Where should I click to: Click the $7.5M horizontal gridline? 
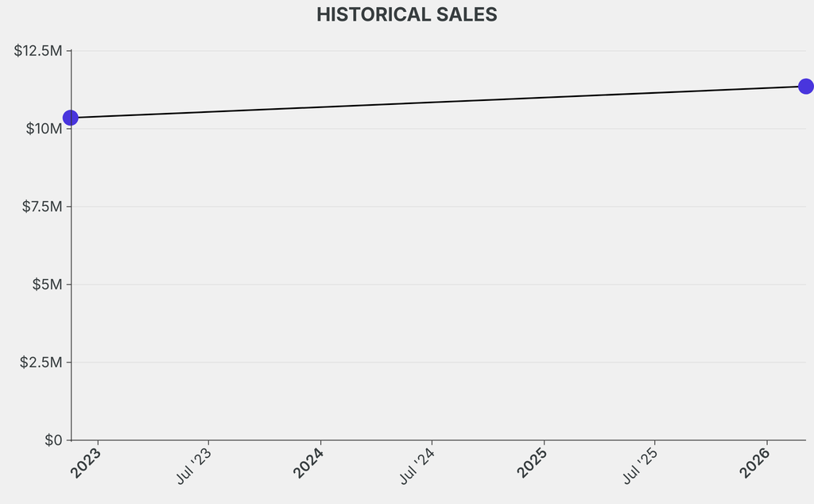pos(437,207)
